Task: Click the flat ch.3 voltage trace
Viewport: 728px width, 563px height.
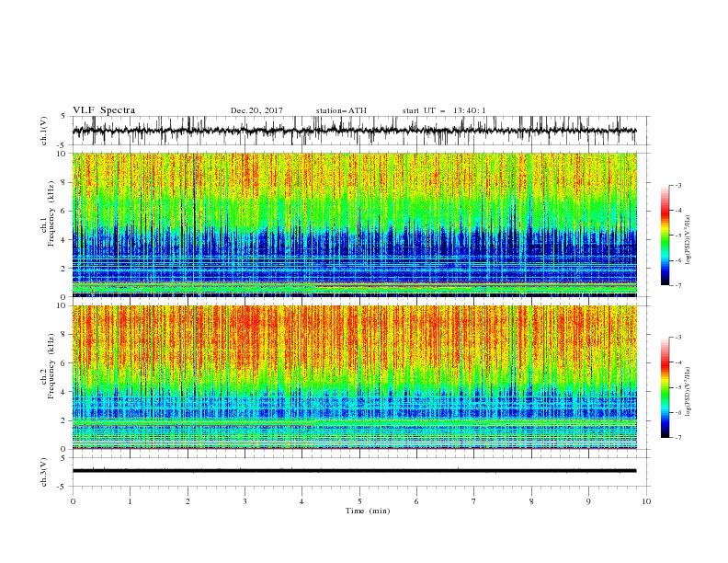Action: point(354,471)
